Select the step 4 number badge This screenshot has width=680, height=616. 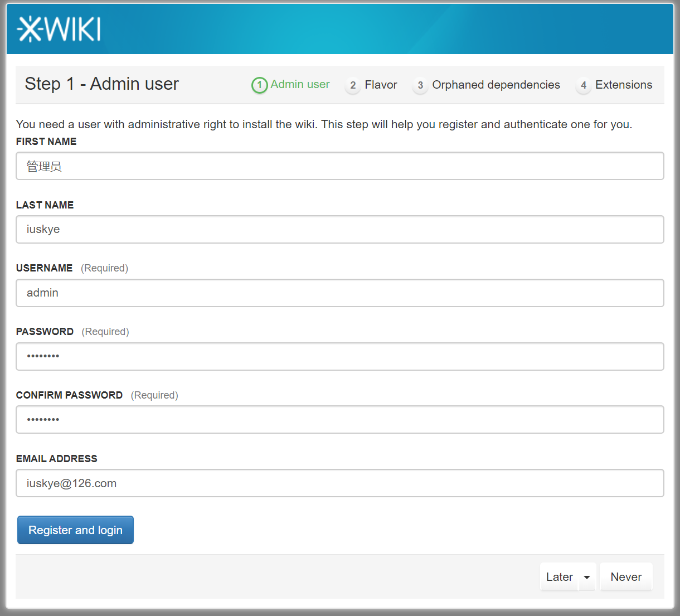pos(584,85)
